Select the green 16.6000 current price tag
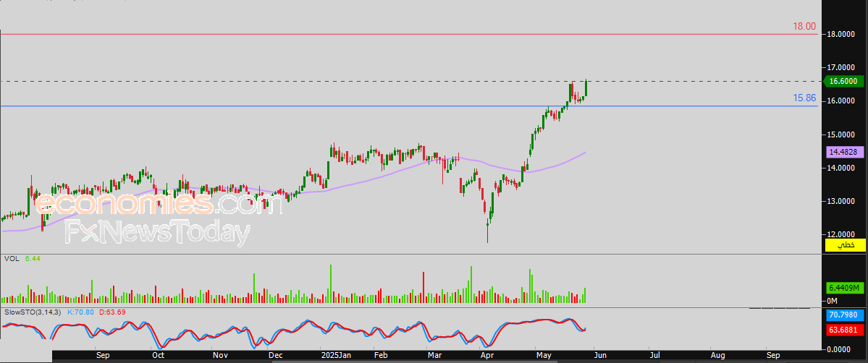The width and height of the screenshot is (868, 363). (x=843, y=81)
